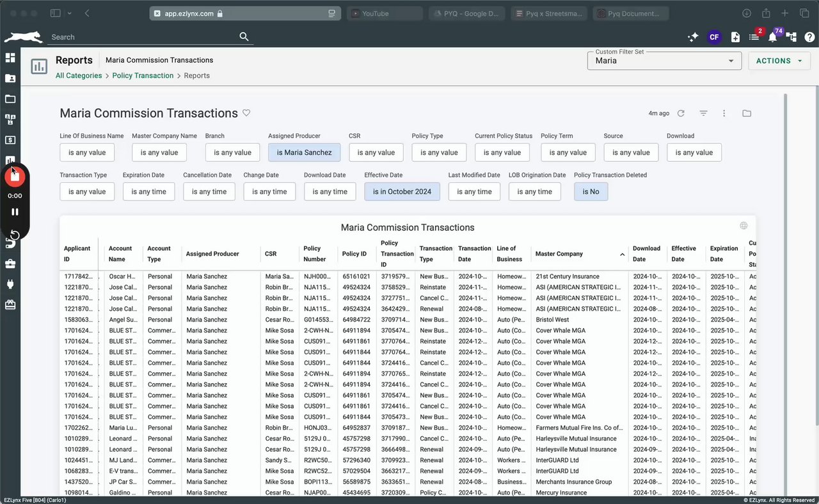
Task: Switch to the Pyq Document... tab
Action: click(631, 13)
